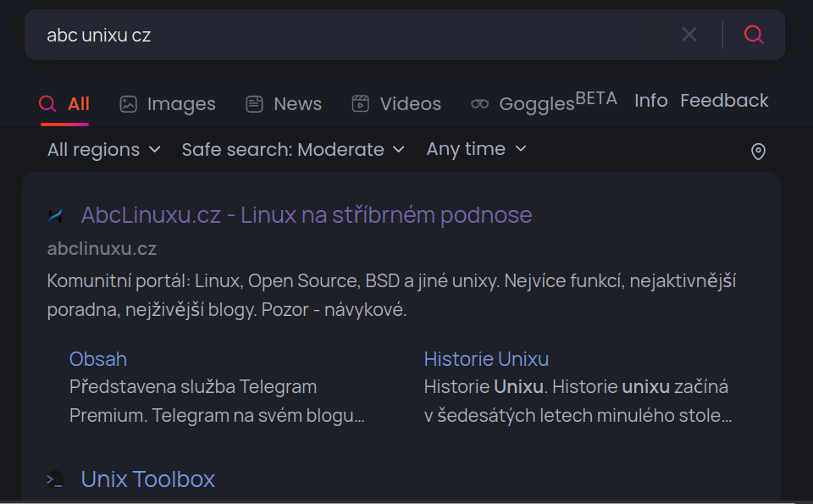
Task: Open the Historie Unixu sublink
Action: coord(486,359)
